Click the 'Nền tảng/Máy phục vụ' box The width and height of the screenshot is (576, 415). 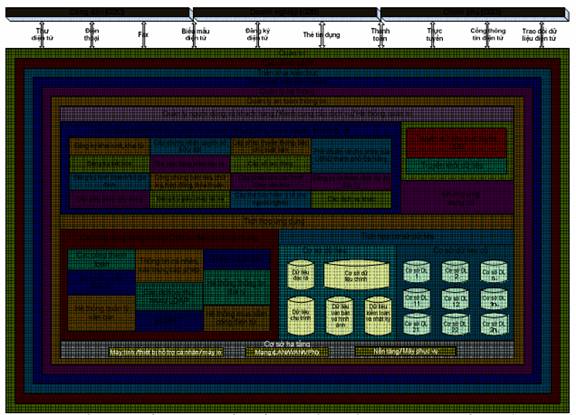406,351
